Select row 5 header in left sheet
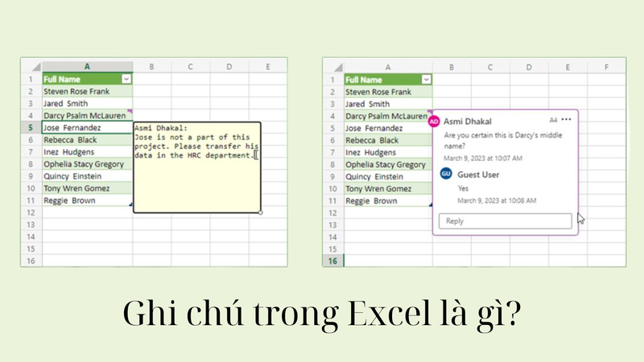 [31, 128]
